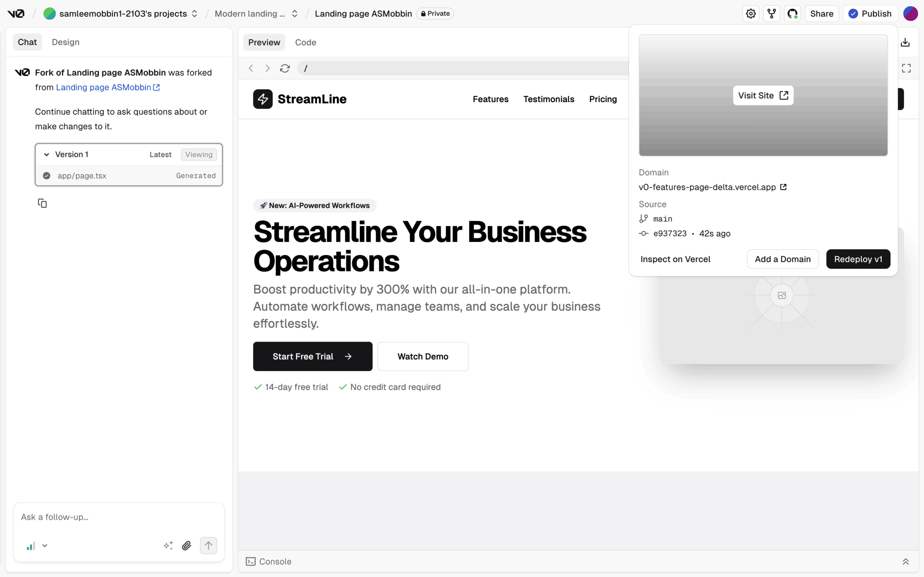This screenshot has height=577, width=924.
Task: Enter fullscreen preview mode
Action: click(906, 68)
